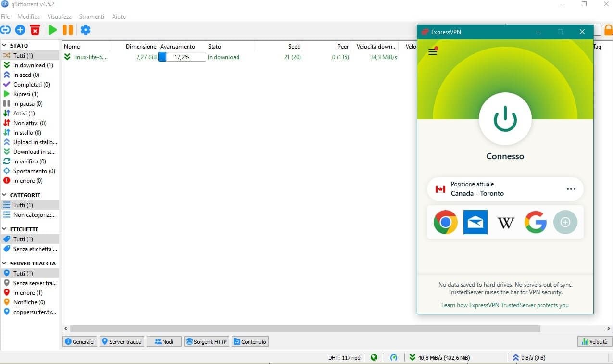Select Notifiche (0) tracker filter
613x364 pixels.
coord(30,302)
